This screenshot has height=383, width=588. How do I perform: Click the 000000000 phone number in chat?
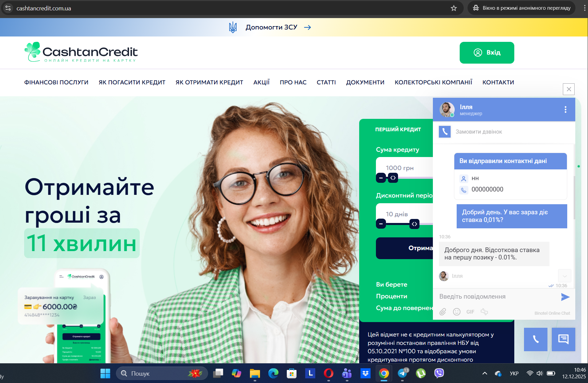click(x=487, y=189)
